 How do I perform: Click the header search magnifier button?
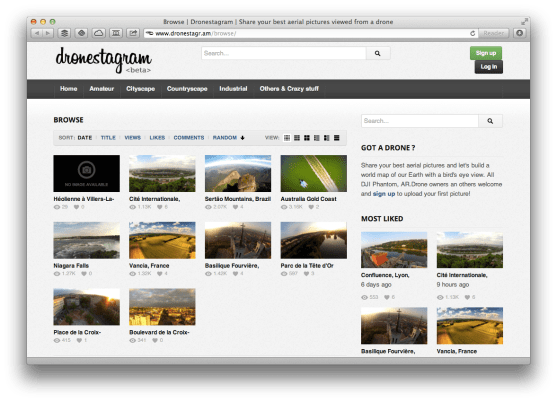(378, 53)
